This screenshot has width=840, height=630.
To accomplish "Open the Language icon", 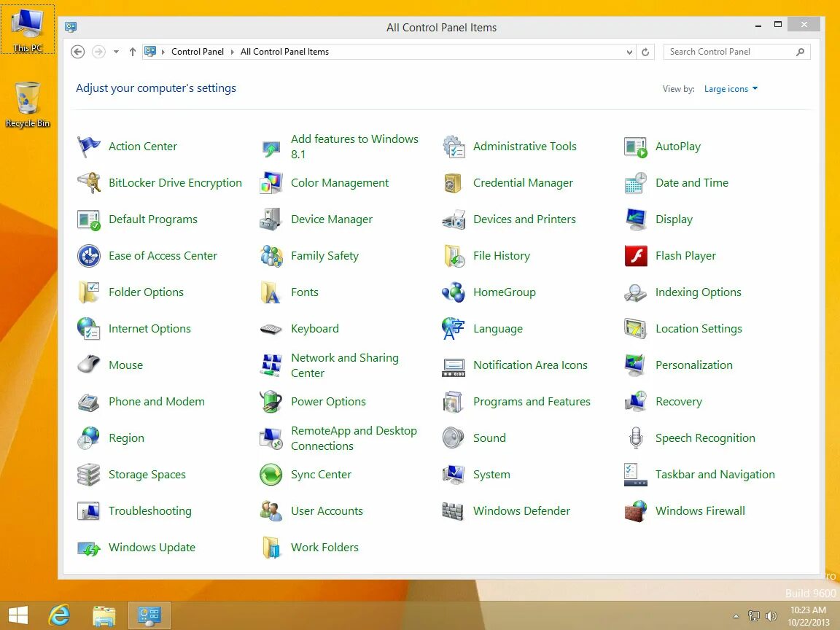I will tap(454, 328).
